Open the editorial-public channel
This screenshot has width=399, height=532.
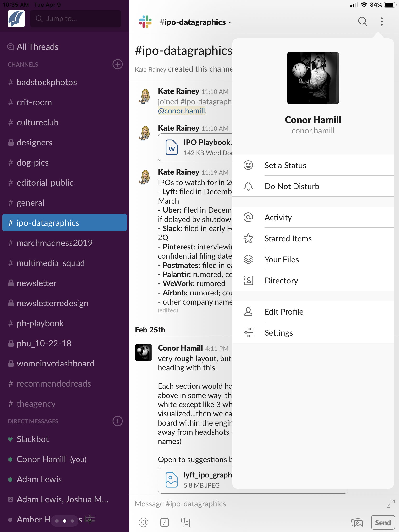[x=64, y=183]
